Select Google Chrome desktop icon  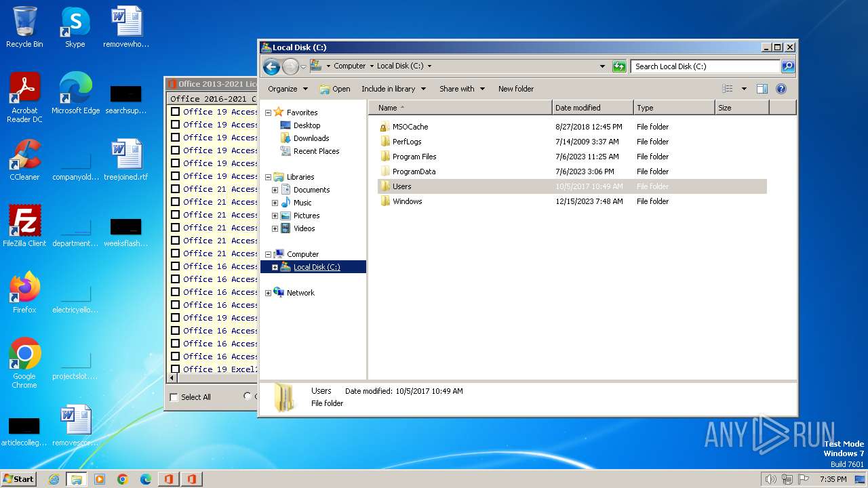[24, 363]
